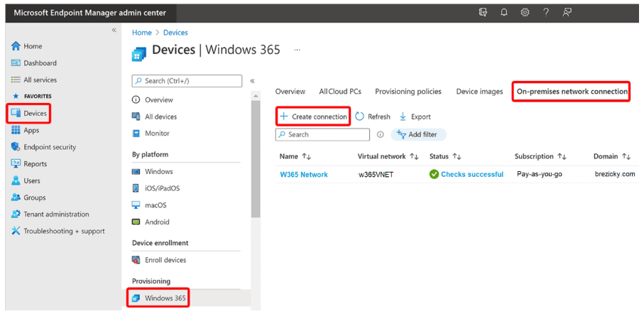Image resolution: width=644 pixels, height=331 pixels.
Task: Click the Refresh icon button
Action: point(373,116)
